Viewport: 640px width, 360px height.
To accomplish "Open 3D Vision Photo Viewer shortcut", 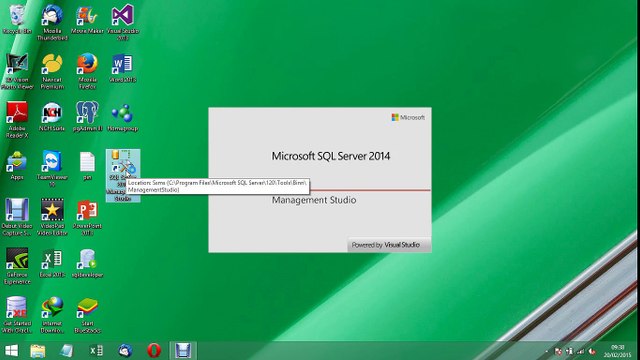I will 17,71.
